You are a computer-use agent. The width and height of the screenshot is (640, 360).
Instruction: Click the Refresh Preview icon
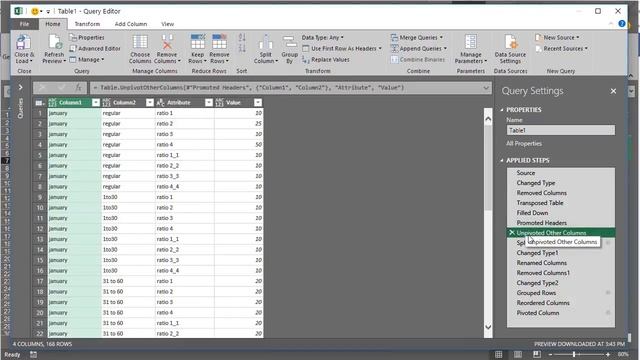[x=54, y=42]
